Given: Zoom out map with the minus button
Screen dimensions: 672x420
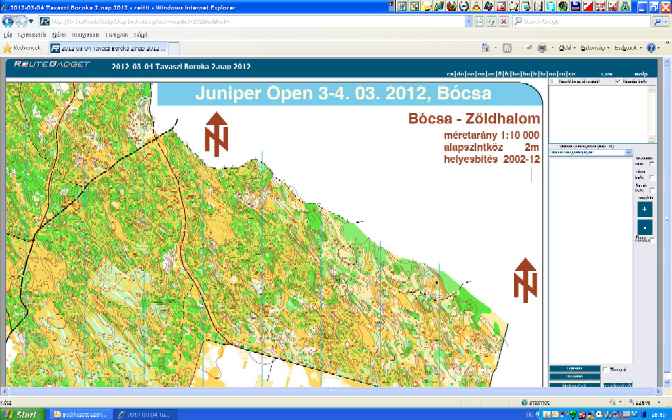Looking at the screenshot, I should [645, 228].
